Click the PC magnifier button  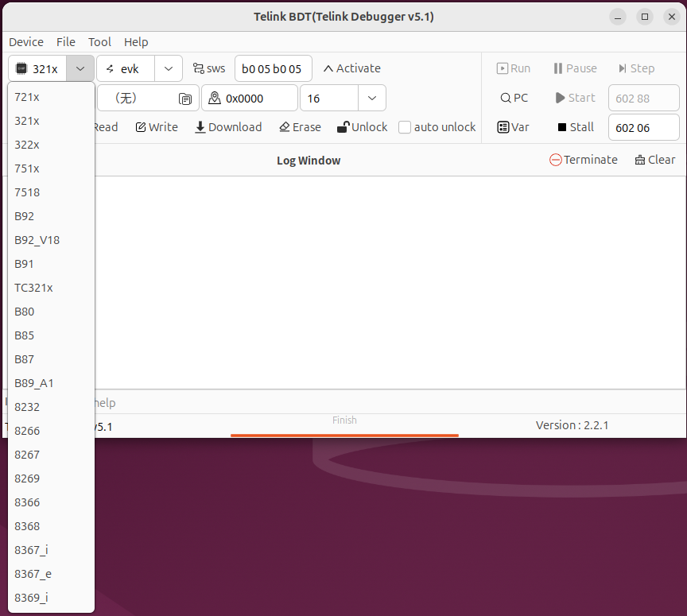514,98
